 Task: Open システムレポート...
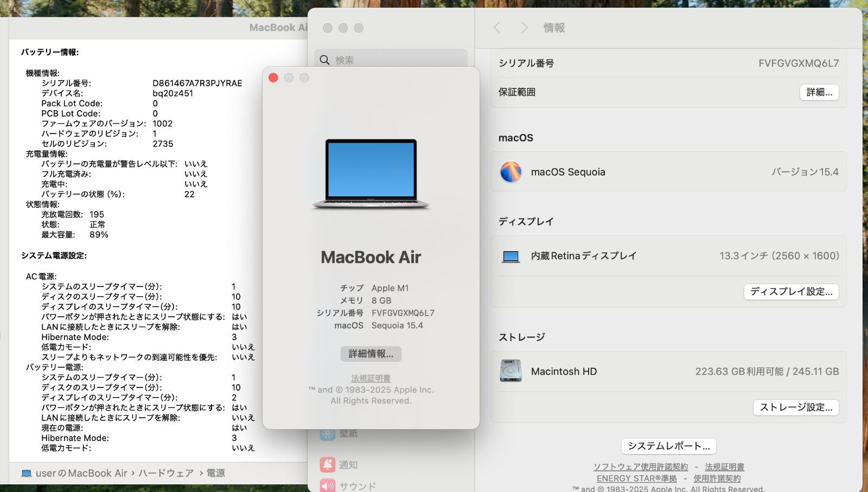coord(668,446)
